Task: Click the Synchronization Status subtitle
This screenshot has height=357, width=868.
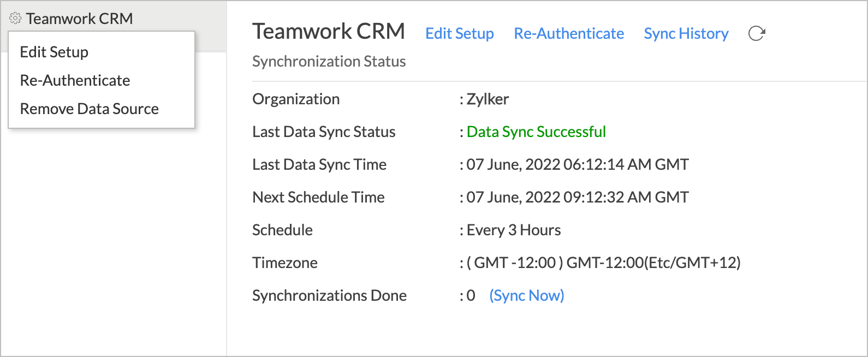Action: 329,61
